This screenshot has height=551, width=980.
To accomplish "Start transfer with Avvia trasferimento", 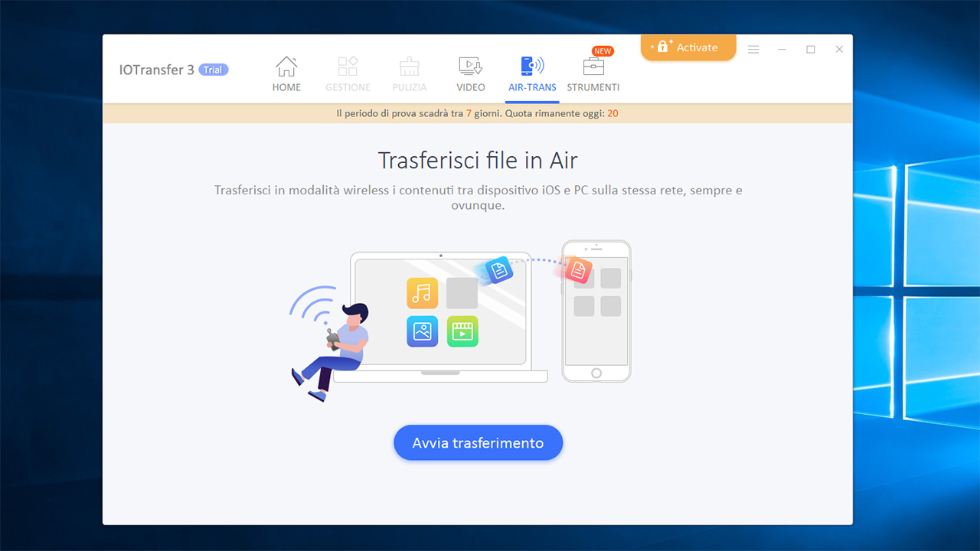I will (x=479, y=442).
